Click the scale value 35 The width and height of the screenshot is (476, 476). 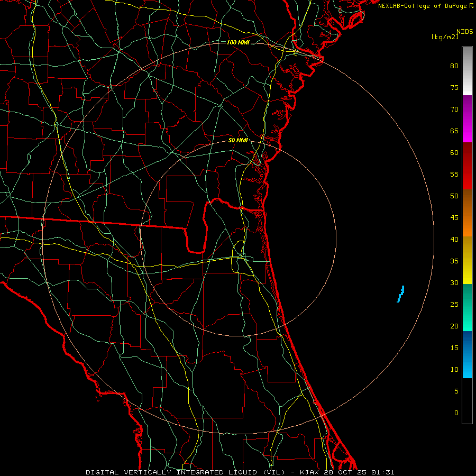[x=454, y=261]
